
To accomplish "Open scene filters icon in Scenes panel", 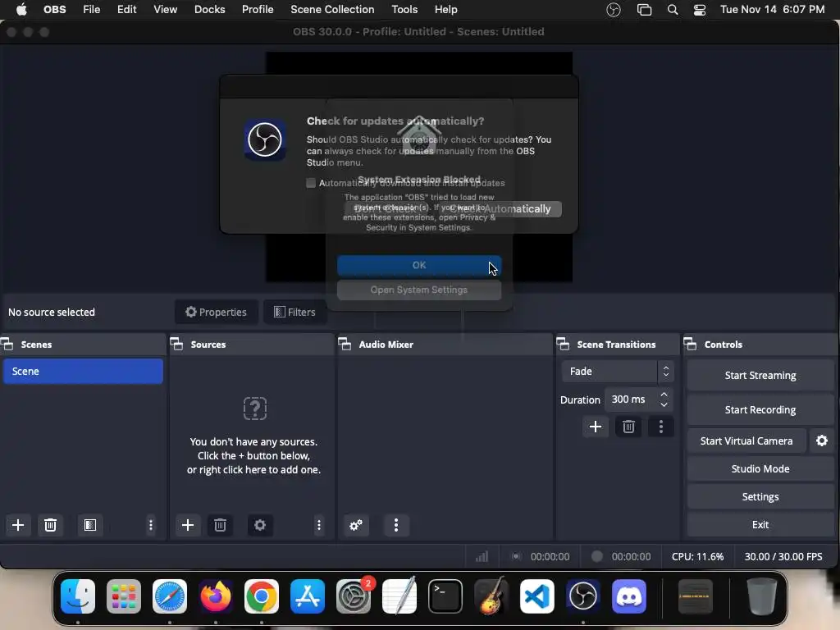I will click(x=90, y=525).
